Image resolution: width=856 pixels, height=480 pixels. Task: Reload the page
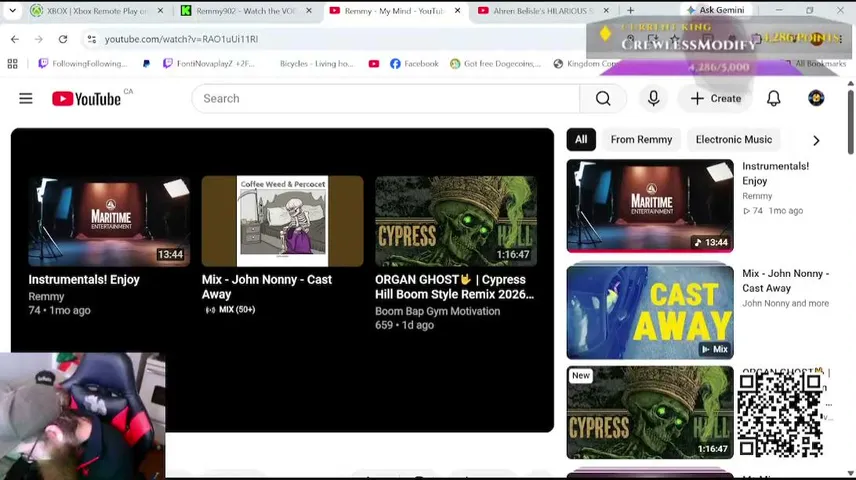coord(63,39)
